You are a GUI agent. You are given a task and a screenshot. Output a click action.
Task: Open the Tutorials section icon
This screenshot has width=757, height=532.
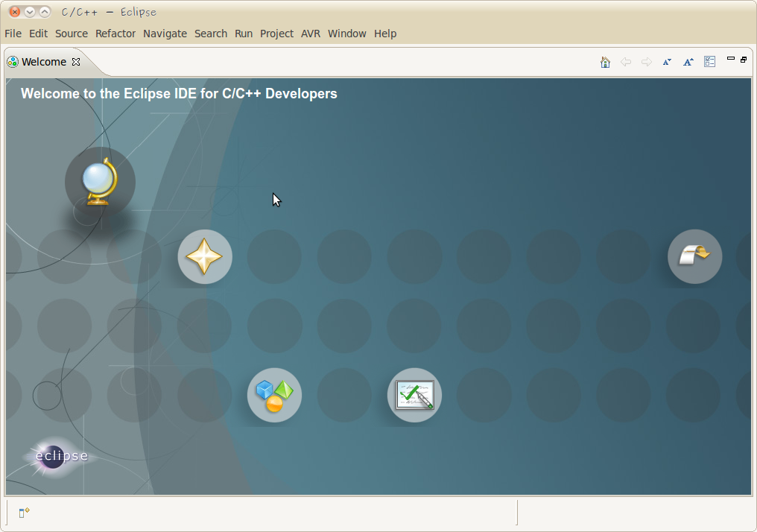point(414,395)
